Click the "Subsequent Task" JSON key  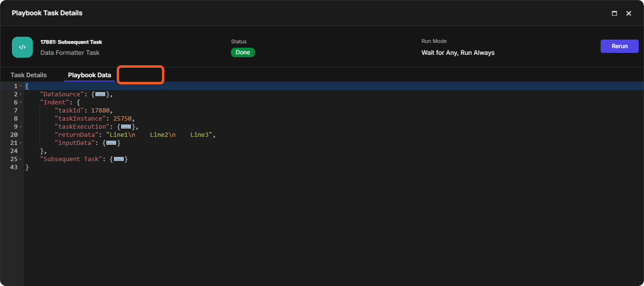coord(71,159)
